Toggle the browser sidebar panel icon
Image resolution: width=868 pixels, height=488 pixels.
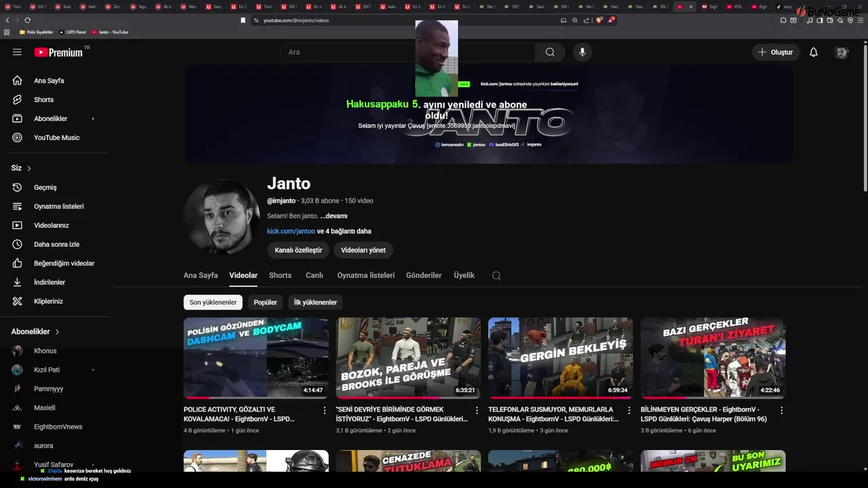click(819, 20)
